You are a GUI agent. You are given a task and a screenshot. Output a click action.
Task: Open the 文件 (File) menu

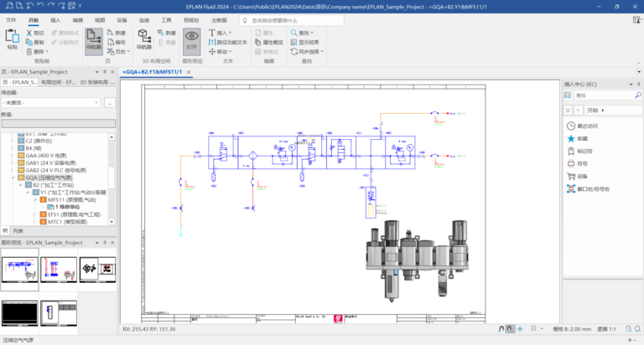tap(11, 20)
